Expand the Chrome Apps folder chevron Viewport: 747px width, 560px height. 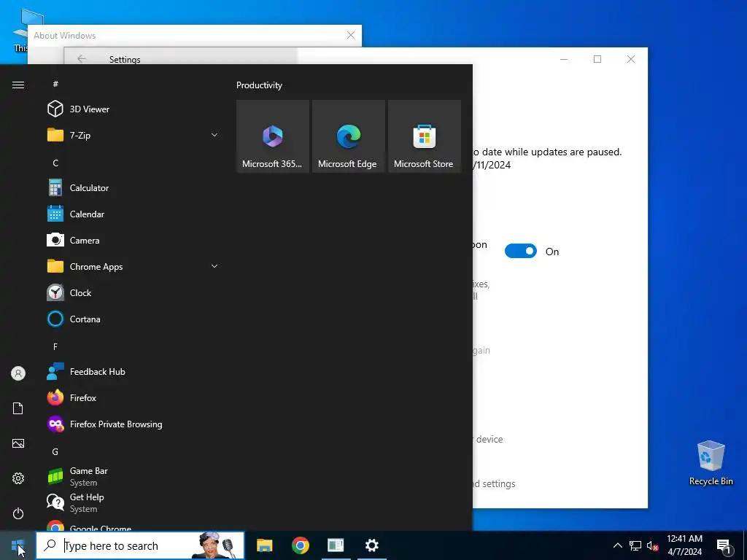(x=214, y=267)
